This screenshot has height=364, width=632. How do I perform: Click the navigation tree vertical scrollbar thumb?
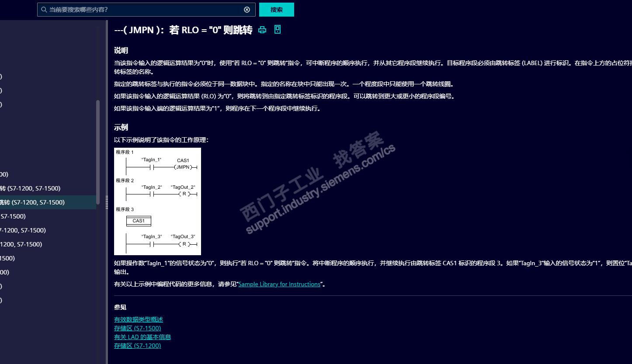[98, 153]
